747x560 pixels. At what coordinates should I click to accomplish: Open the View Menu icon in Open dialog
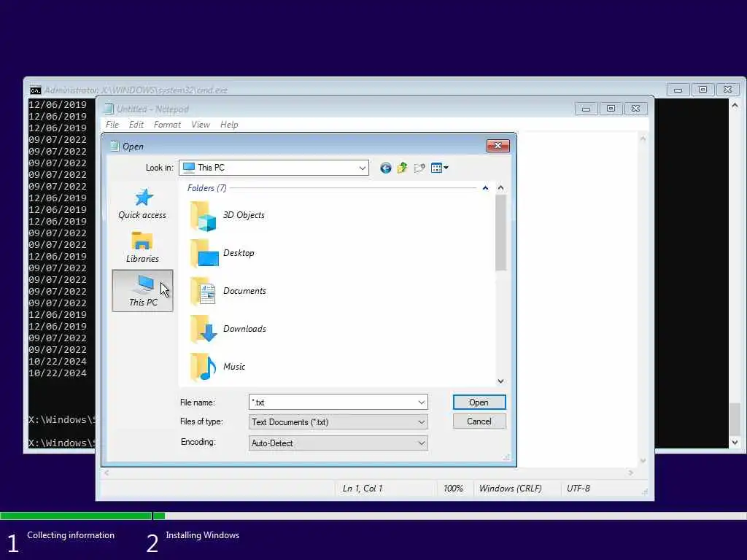point(439,168)
